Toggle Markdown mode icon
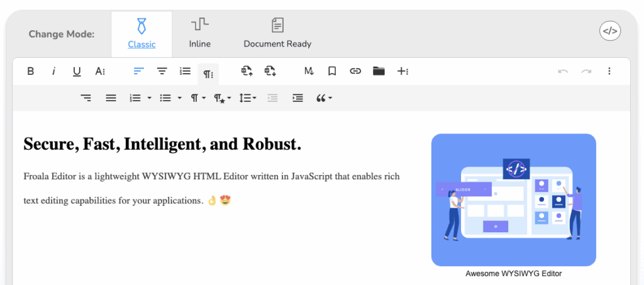This screenshot has width=644, height=285. point(309,71)
